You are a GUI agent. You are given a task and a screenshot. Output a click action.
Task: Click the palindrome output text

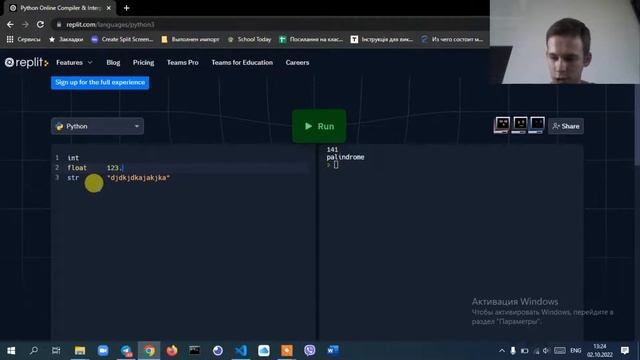point(345,157)
